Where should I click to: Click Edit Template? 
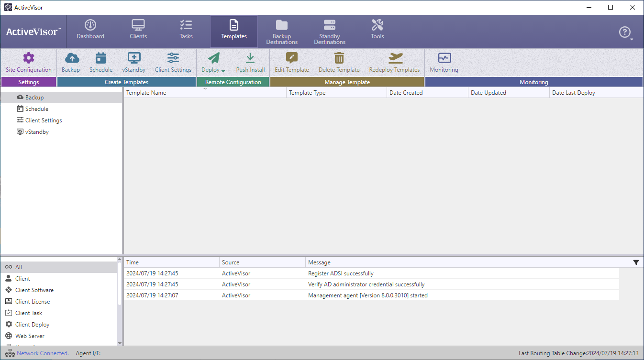tap(292, 63)
